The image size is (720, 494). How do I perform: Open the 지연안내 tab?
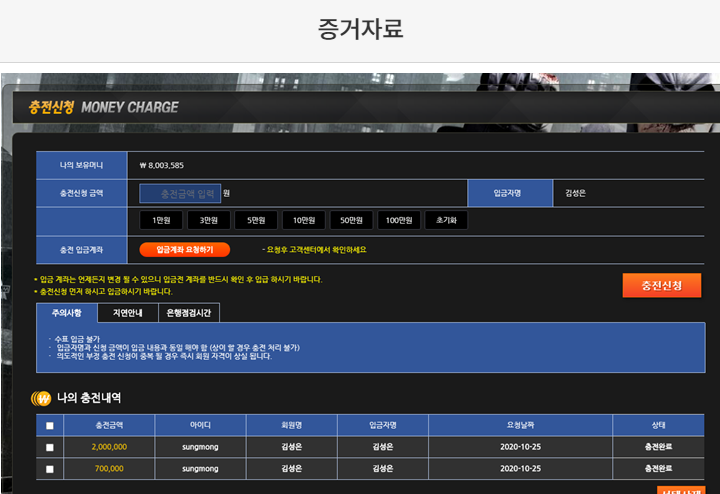pyautogui.click(x=127, y=313)
